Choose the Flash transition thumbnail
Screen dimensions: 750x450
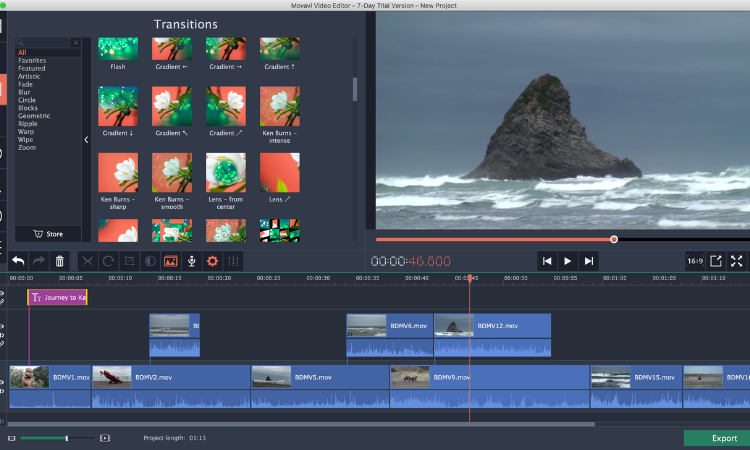(x=118, y=49)
